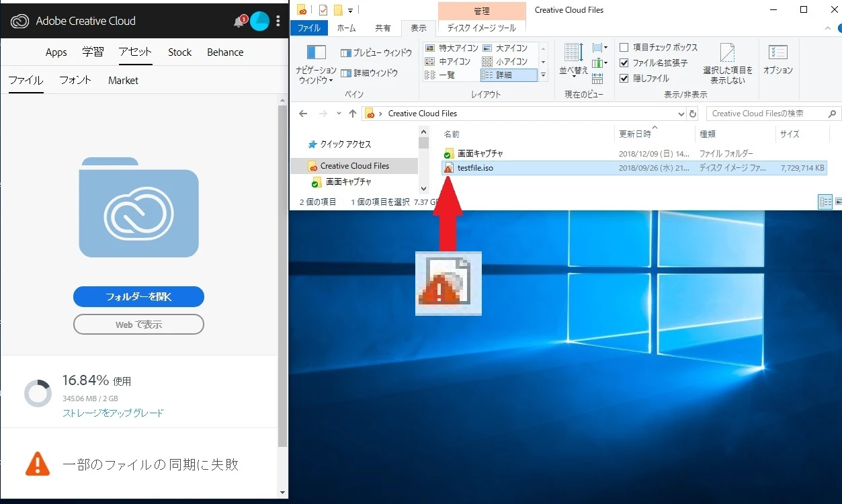Choose the 特大アイコン layout
The height and width of the screenshot is (504, 842).
(452, 48)
